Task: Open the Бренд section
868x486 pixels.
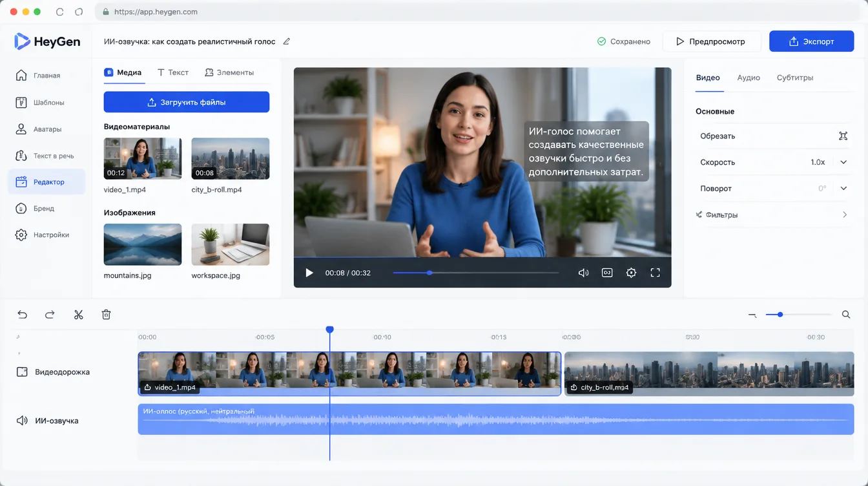Action: (46, 209)
